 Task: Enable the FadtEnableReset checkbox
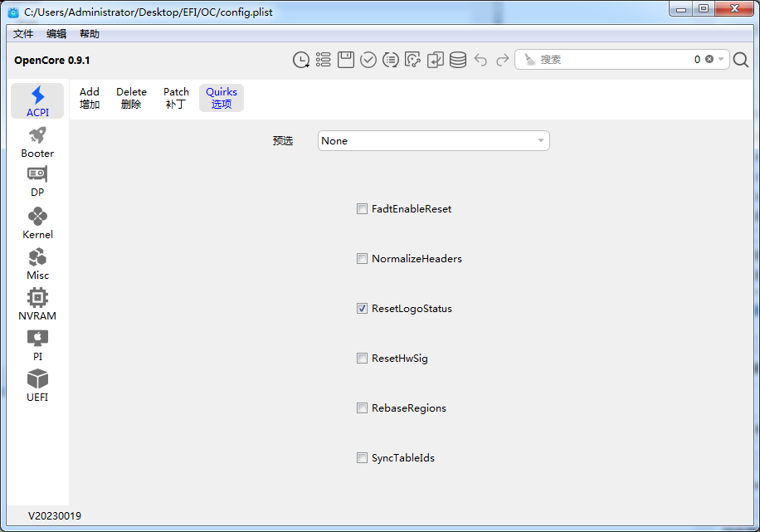click(x=362, y=209)
